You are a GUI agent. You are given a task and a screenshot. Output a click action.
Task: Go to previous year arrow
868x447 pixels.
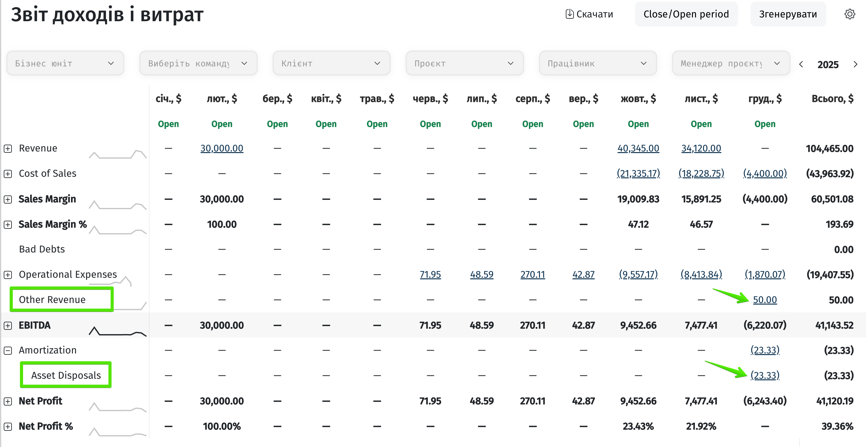tap(801, 65)
